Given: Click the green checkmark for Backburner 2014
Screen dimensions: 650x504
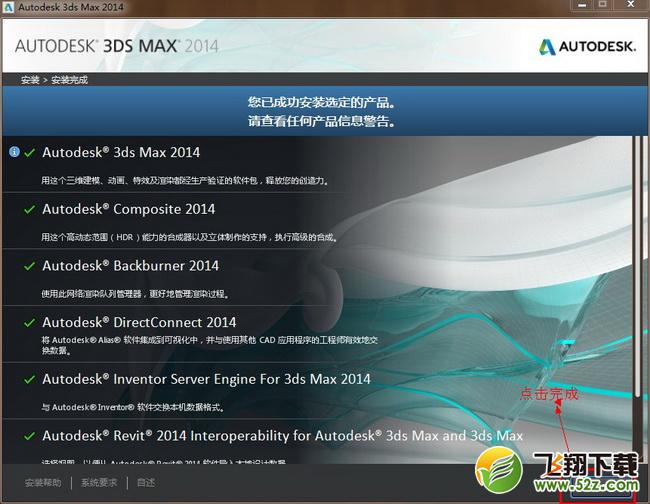Looking at the screenshot, I should (x=29, y=266).
